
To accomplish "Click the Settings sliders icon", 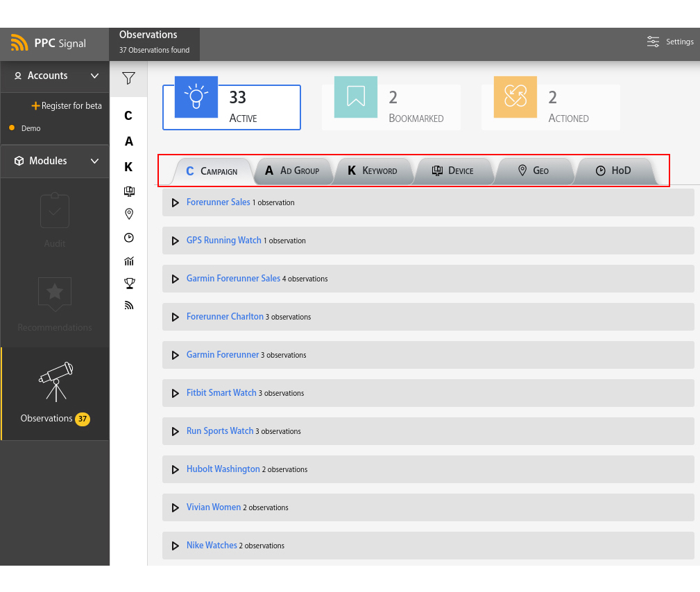I will coord(653,42).
